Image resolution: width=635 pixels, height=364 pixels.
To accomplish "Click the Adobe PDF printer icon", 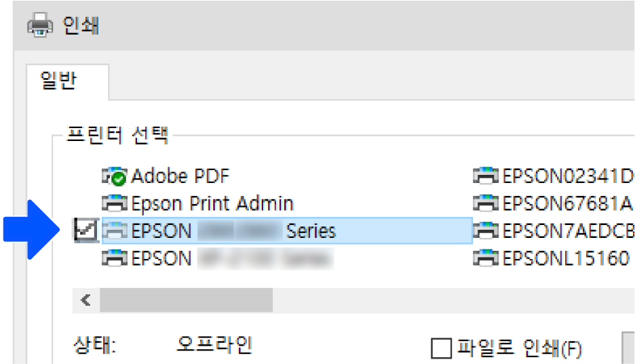I will (x=114, y=177).
